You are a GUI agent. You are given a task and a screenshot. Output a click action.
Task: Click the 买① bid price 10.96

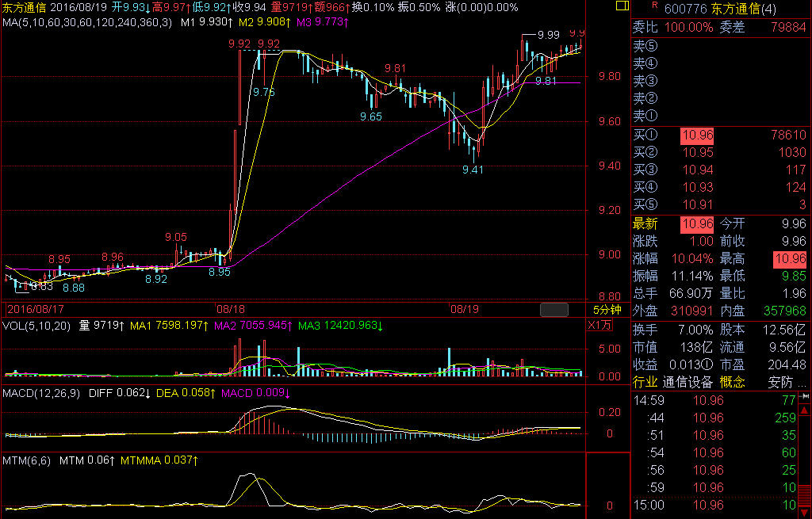697,135
